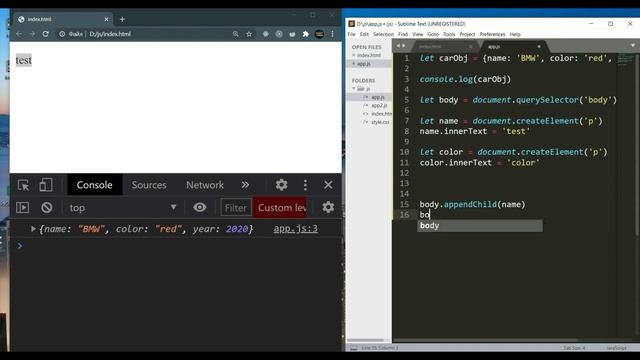The width and height of the screenshot is (640, 360).
Task: Accept the 'body' autocomplete suggestion
Action: [480, 226]
